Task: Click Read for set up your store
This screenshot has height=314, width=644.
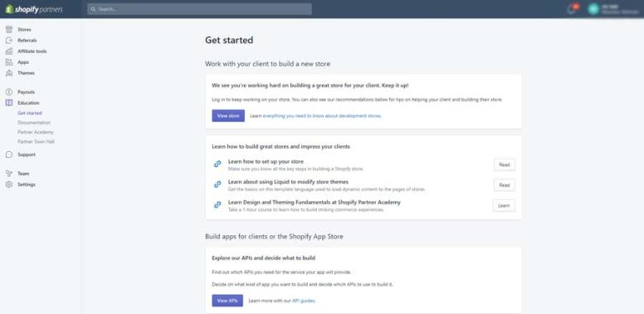Action: coord(504,165)
